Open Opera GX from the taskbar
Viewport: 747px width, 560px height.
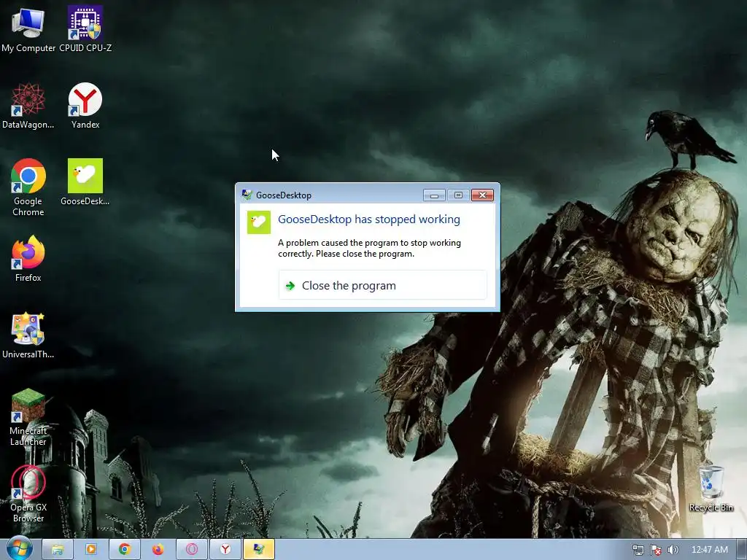click(x=192, y=550)
